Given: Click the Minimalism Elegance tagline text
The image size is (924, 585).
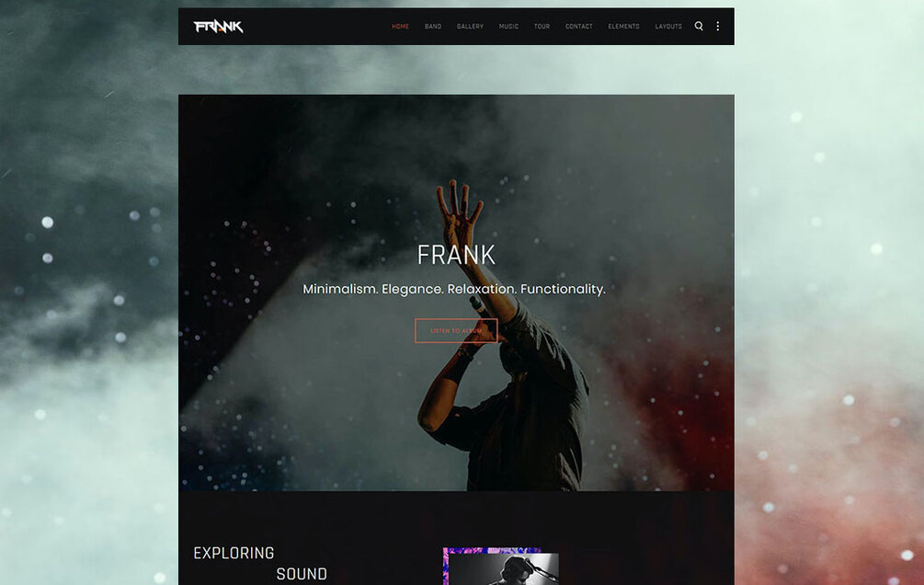Looking at the screenshot, I should (454, 289).
